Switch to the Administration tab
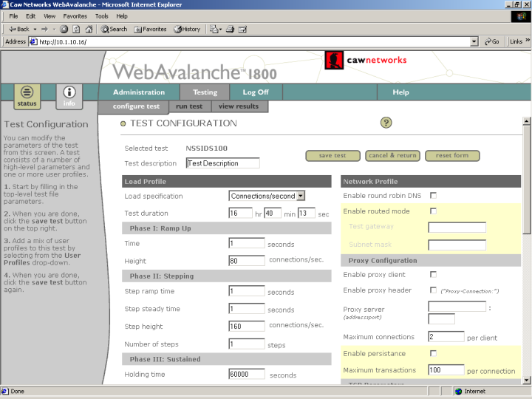The image size is (532, 399). click(x=139, y=92)
